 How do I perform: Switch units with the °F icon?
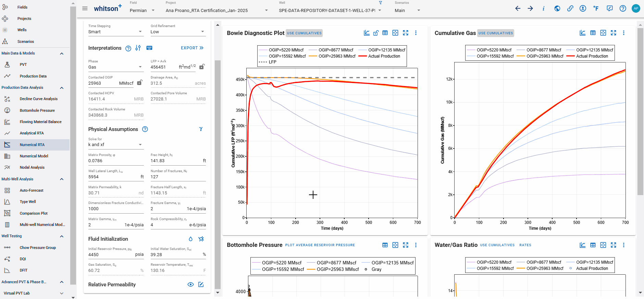(x=596, y=9)
